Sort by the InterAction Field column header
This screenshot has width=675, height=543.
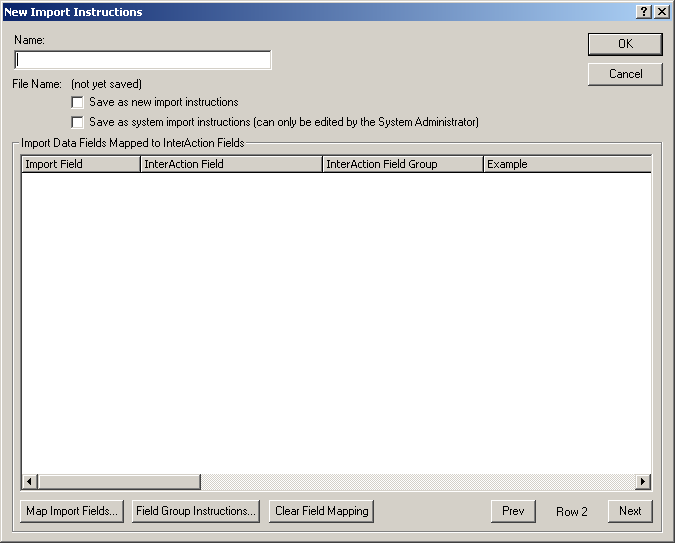click(x=230, y=164)
